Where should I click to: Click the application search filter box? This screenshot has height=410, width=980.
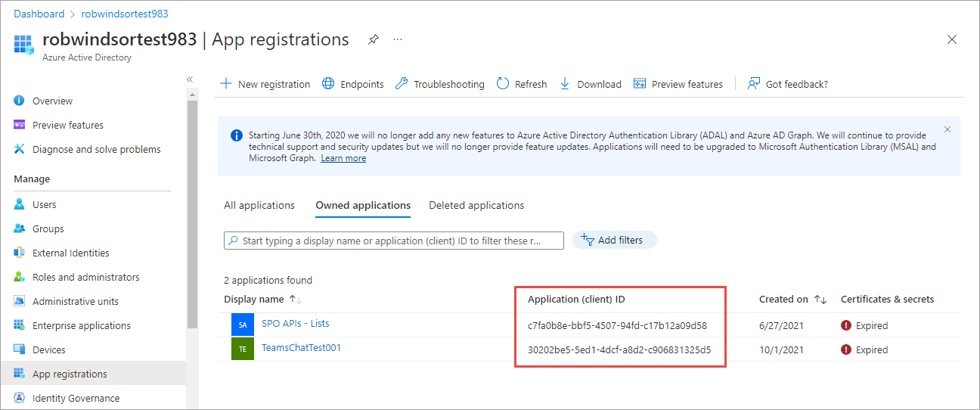tap(394, 241)
